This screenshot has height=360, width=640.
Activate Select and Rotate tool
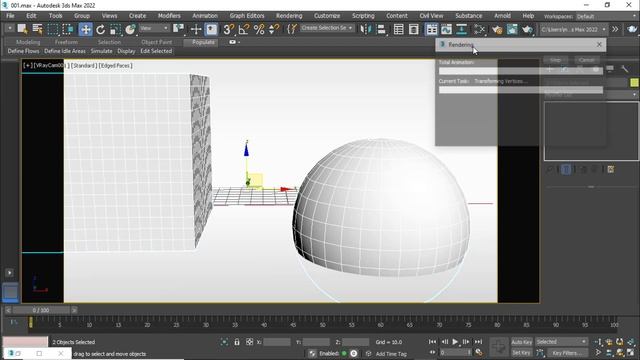pyautogui.click(x=100, y=29)
